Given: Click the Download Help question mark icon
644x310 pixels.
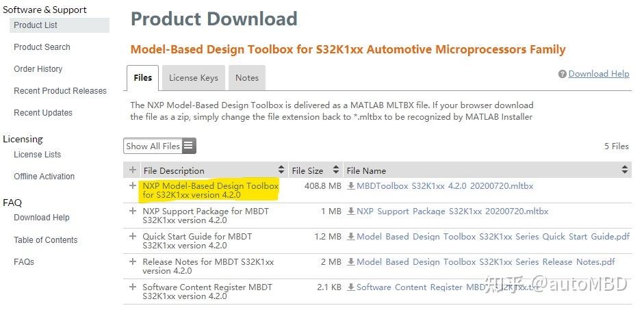Looking at the screenshot, I should (563, 75).
